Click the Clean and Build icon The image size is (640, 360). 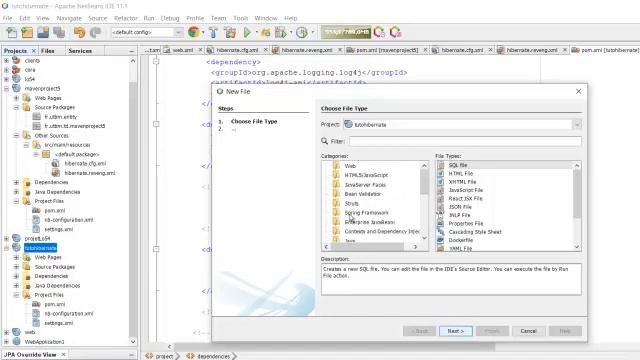230,32
